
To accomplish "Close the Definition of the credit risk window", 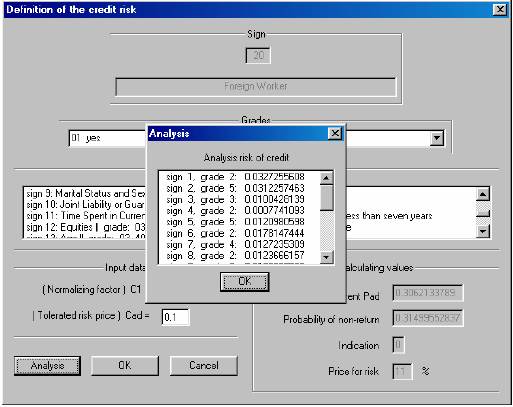I will tap(500, 10).
